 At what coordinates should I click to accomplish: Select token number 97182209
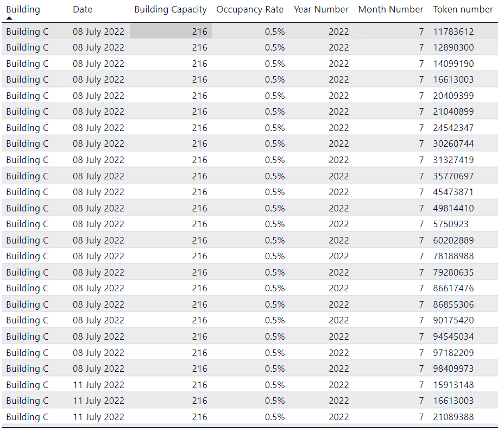pyautogui.click(x=453, y=353)
